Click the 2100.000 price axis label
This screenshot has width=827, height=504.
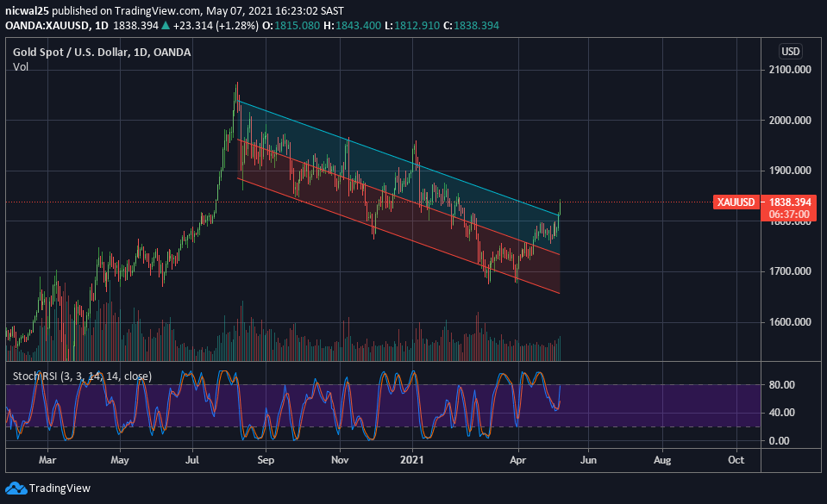(x=790, y=70)
